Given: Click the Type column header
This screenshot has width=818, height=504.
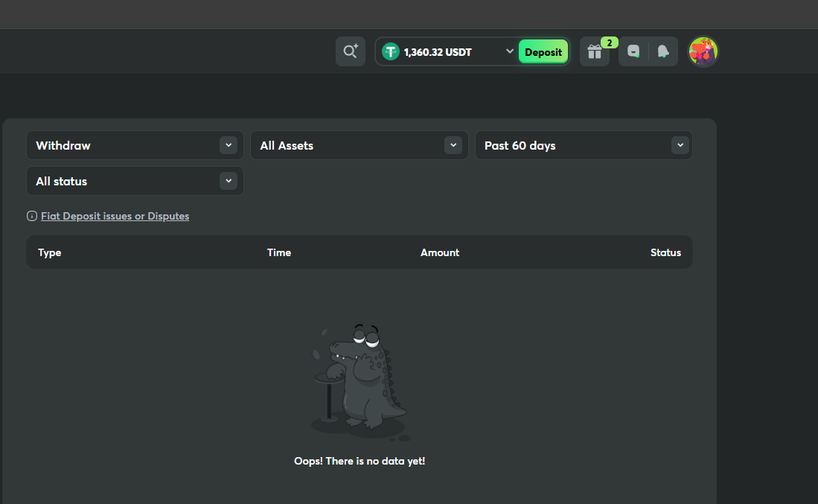Looking at the screenshot, I should [x=50, y=252].
